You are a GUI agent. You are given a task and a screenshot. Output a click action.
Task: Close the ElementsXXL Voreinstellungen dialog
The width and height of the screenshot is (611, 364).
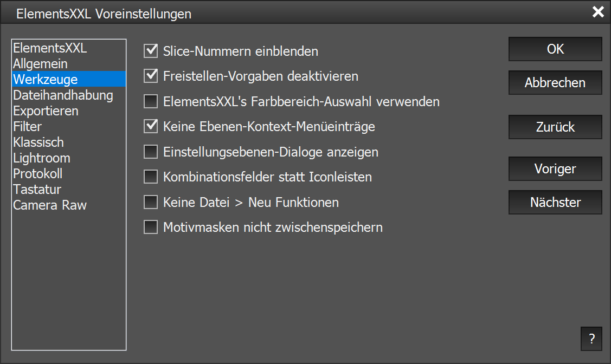[598, 12]
